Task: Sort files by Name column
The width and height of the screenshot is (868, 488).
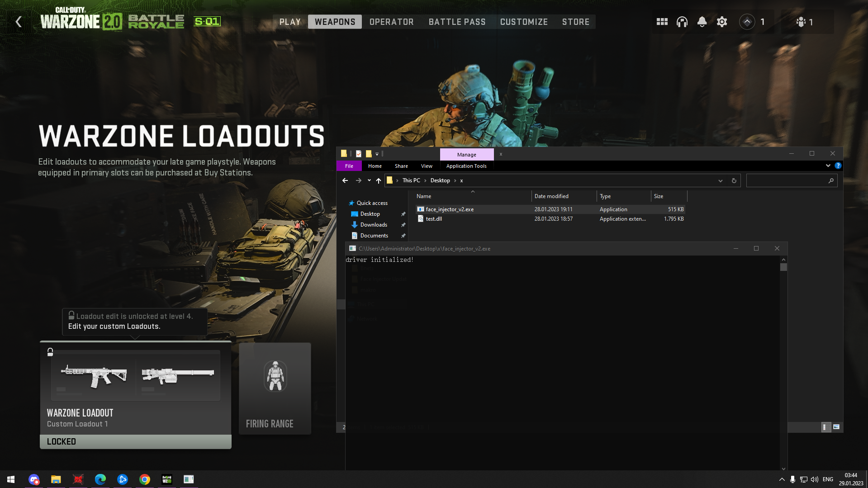Action: (473, 196)
